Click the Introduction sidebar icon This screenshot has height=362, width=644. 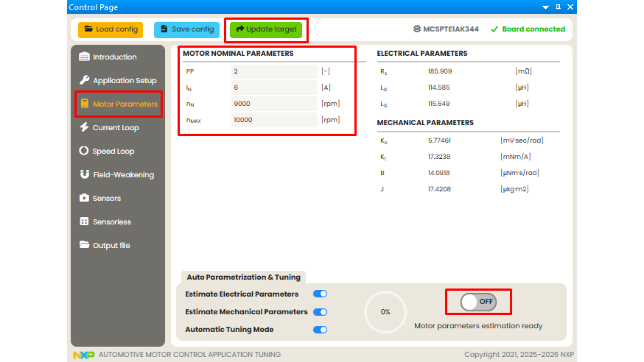point(84,57)
